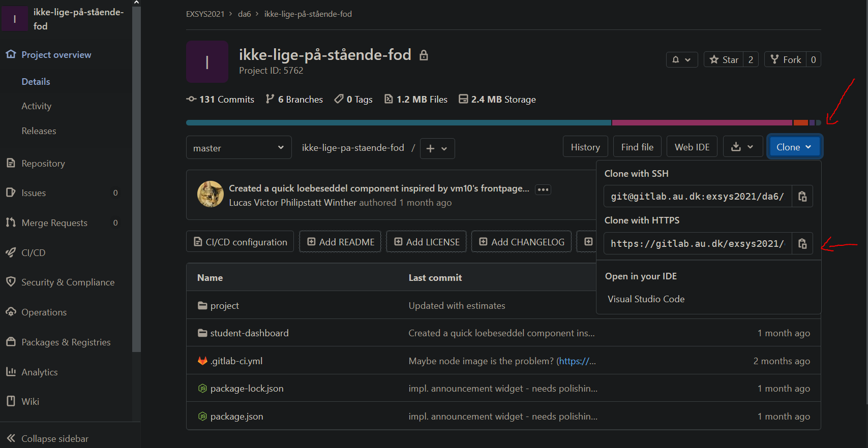Click the Add README button

(340, 242)
